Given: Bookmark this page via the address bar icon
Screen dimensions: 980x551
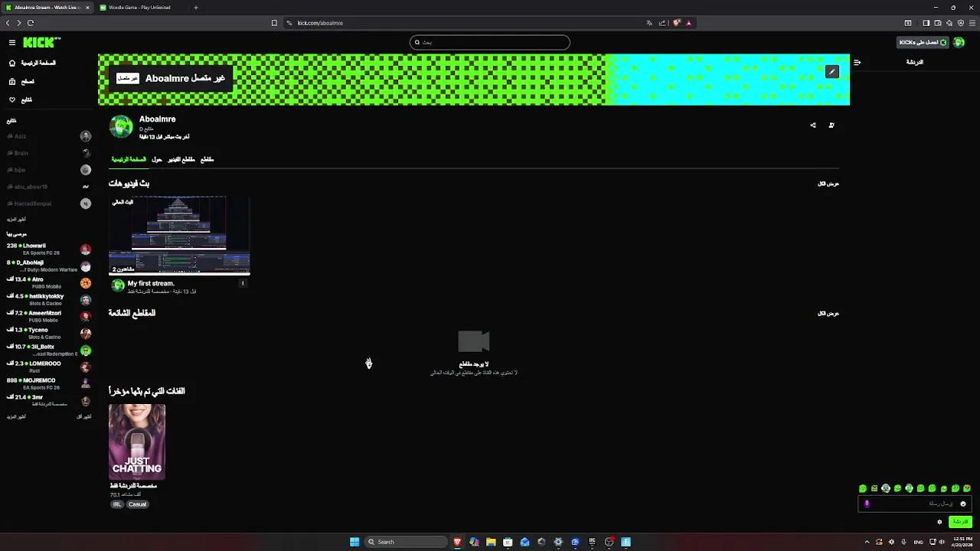Looking at the screenshot, I should 274,23.
